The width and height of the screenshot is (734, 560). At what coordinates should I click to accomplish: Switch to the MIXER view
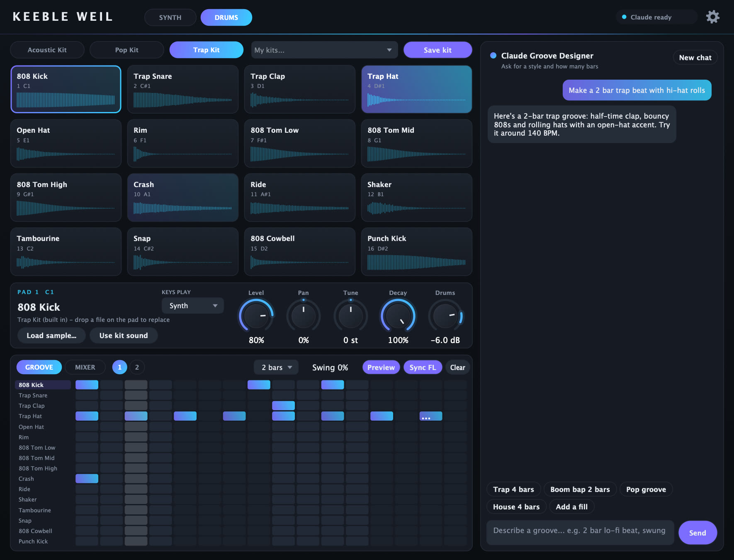pos(85,367)
